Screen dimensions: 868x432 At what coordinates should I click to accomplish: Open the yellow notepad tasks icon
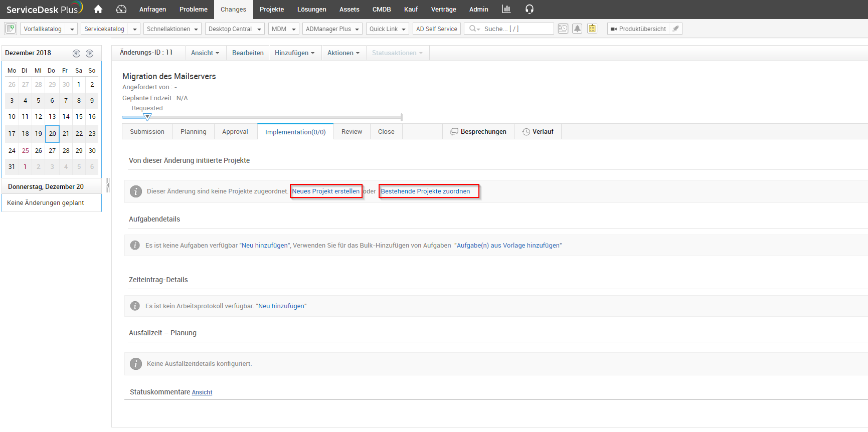(x=592, y=29)
